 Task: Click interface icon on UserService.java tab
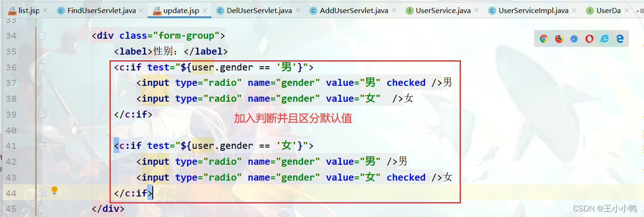410,10
